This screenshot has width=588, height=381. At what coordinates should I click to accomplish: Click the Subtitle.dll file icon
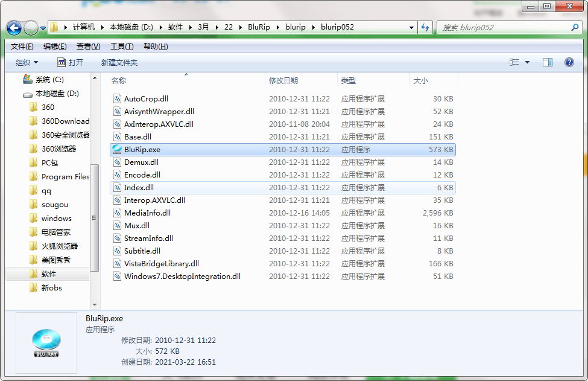click(118, 251)
